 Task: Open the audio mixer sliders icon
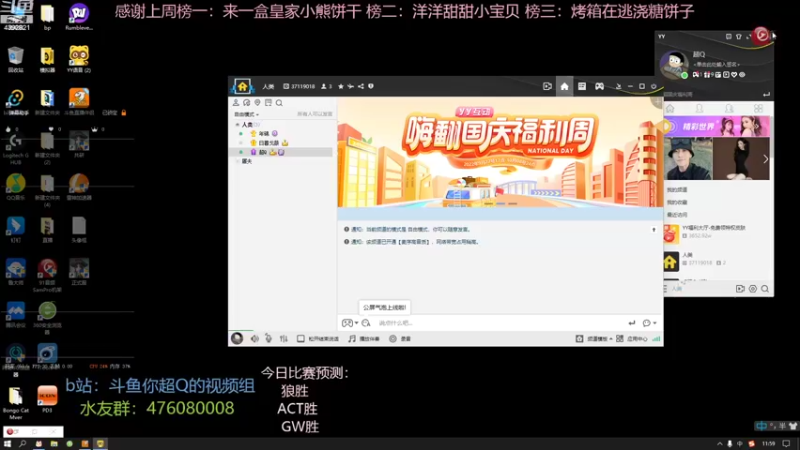[x=284, y=339]
